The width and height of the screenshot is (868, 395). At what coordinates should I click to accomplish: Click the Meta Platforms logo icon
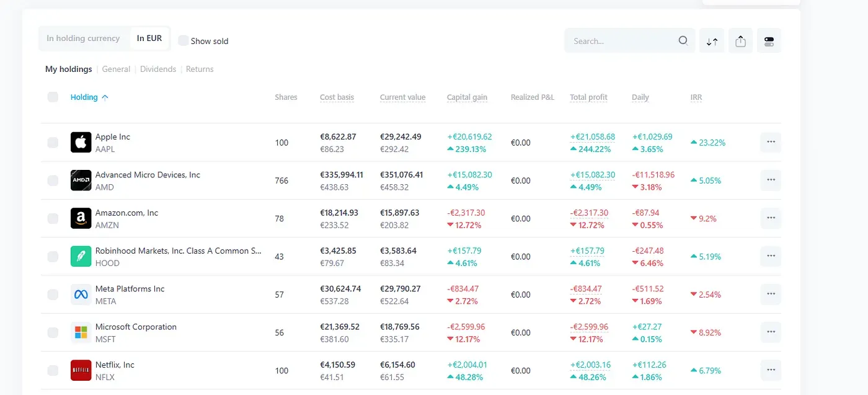(81, 294)
